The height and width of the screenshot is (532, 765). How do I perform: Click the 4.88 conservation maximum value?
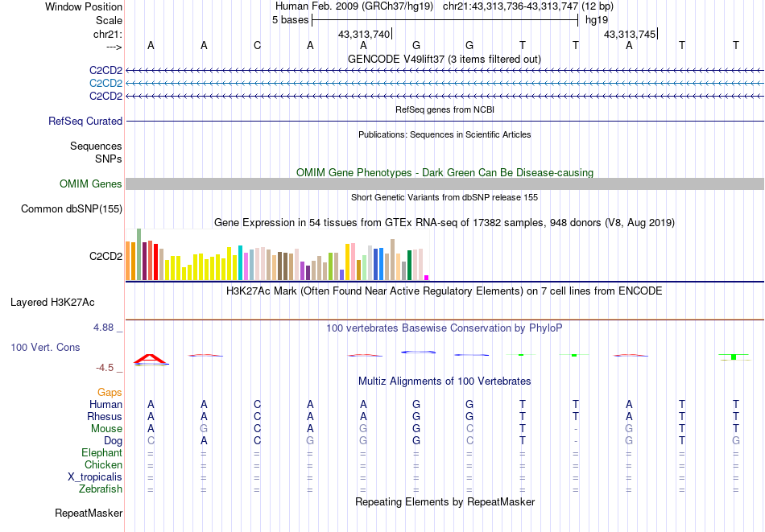[x=103, y=328]
